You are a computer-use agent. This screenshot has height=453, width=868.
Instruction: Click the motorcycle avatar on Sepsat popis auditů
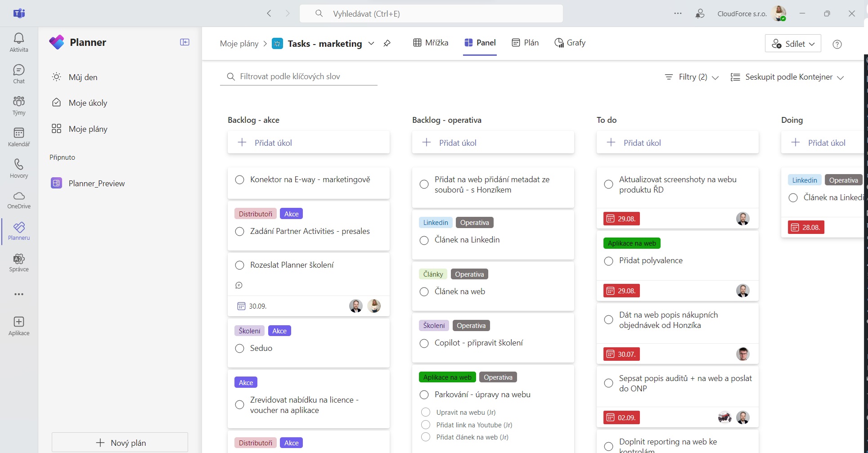[724, 417]
